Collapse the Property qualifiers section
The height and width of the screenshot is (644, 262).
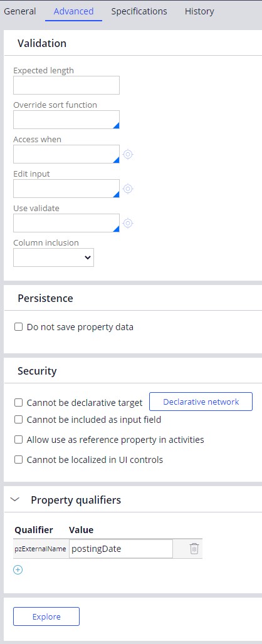[15, 500]
